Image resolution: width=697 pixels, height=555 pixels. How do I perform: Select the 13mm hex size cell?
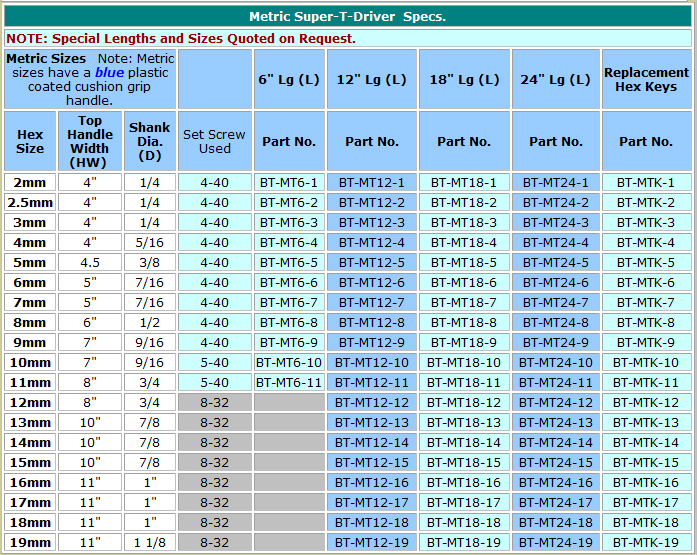[30, 422]
